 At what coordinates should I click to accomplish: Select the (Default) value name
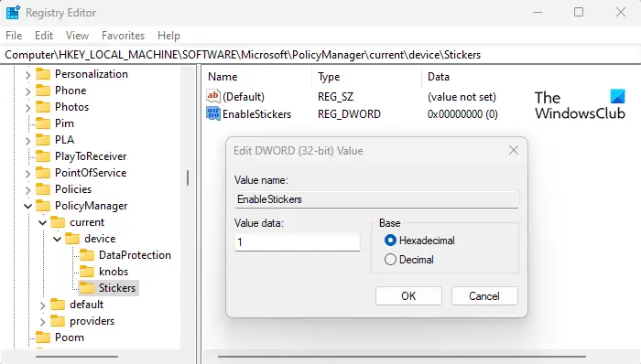pyautogui.click(x=244, y=97)
